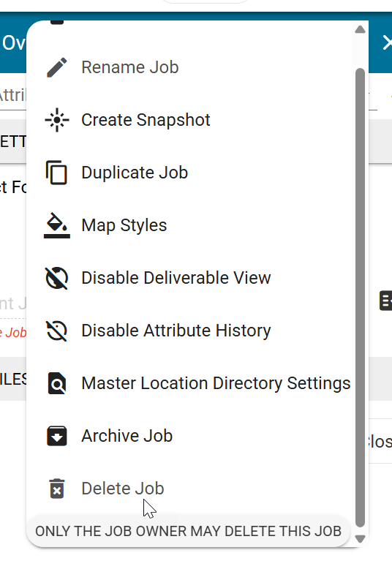Click the Archive Job box icon

coord(57,436)
